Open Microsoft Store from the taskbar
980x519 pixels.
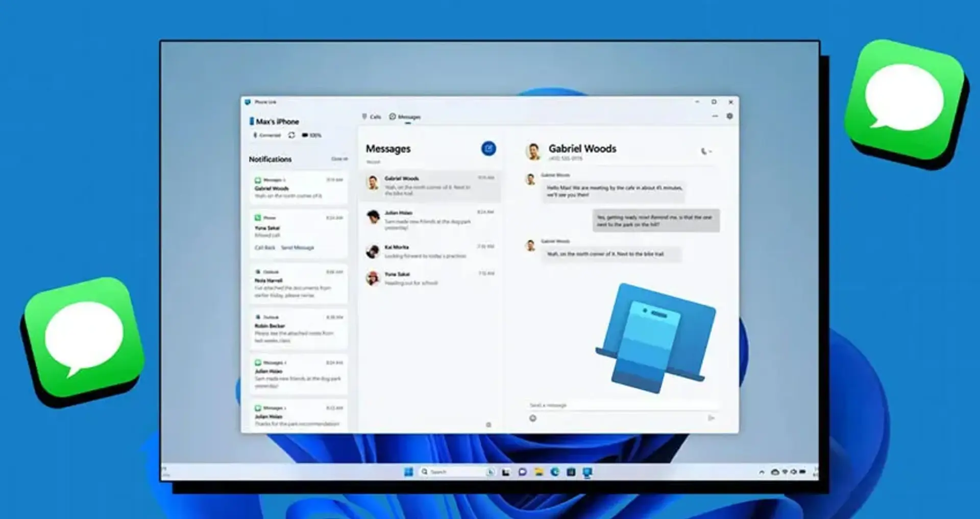(x=571, y=472)
